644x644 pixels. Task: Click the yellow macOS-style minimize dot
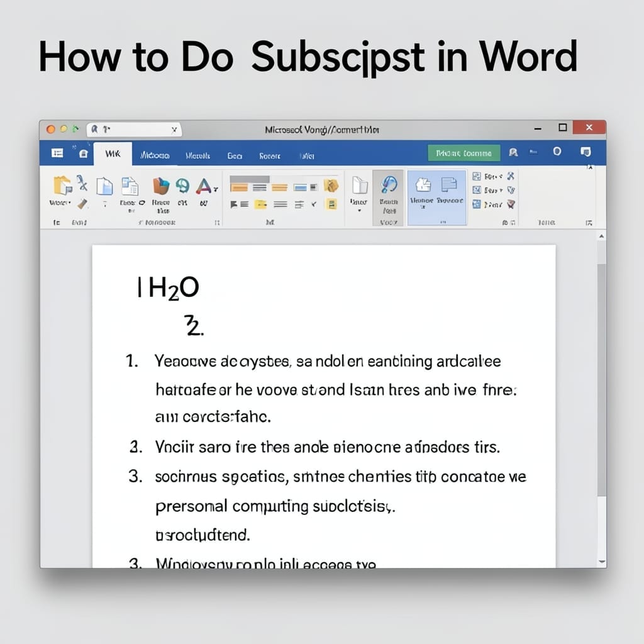tap(64, 129)
